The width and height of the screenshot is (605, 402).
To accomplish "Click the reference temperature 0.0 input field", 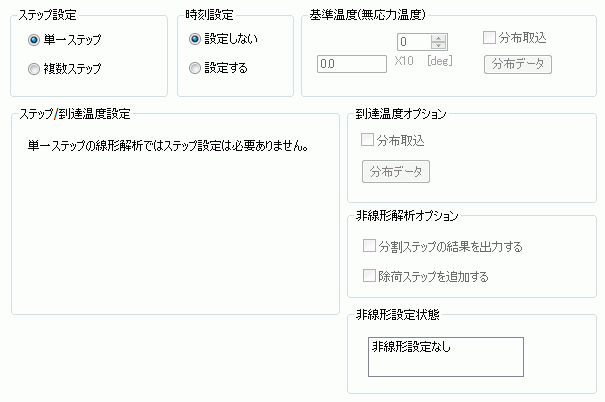I will click(x=351, y=64).
